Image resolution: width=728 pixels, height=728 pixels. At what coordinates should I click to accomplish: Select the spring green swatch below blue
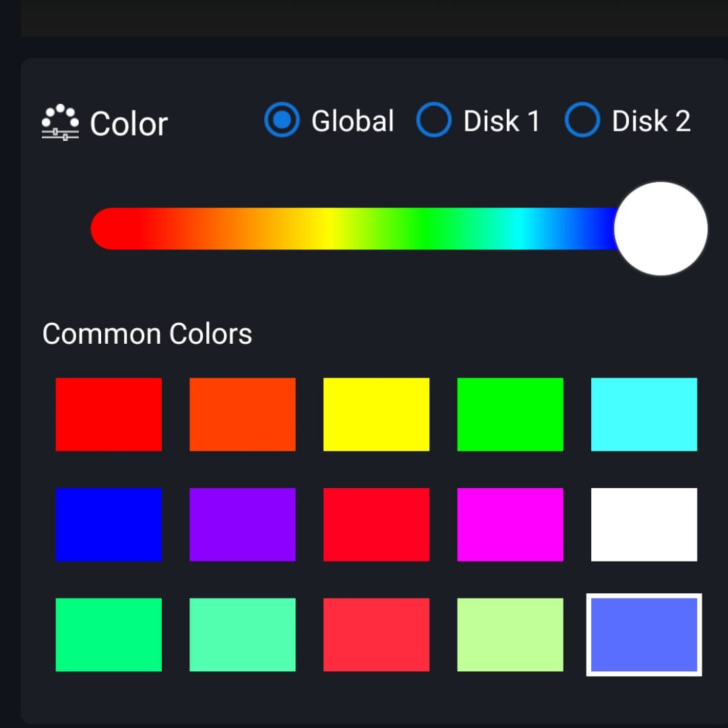tap(109, 635)
